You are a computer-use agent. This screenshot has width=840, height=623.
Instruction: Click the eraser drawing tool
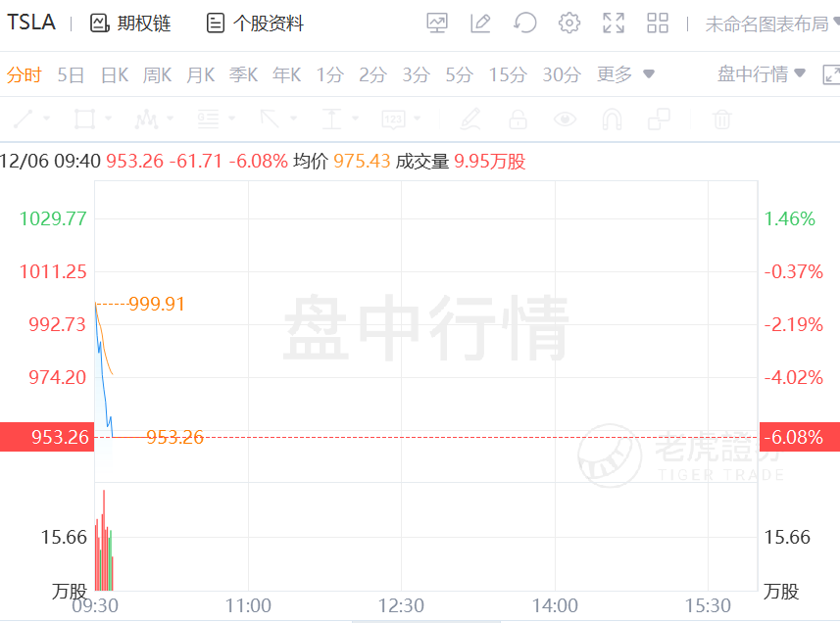click(470, 119)
